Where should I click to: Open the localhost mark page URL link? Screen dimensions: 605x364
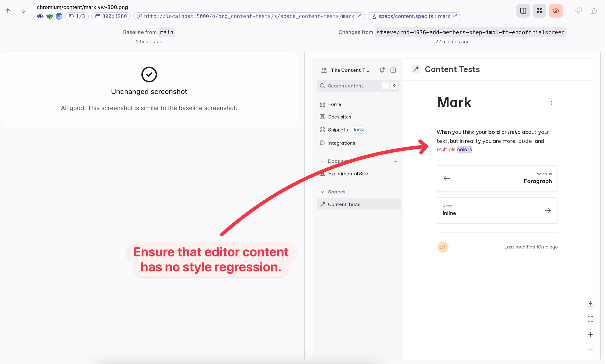tap(249, 16)
